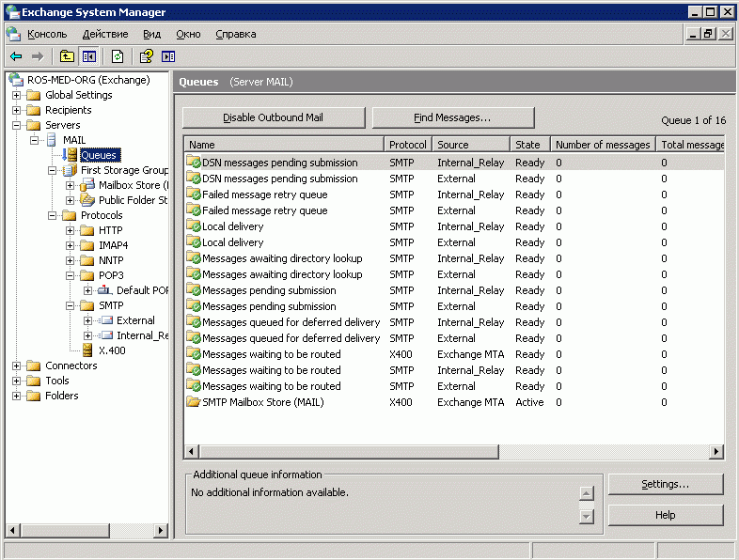
Task: Select External Messages pending submission queue
Action: click(455, 306)
